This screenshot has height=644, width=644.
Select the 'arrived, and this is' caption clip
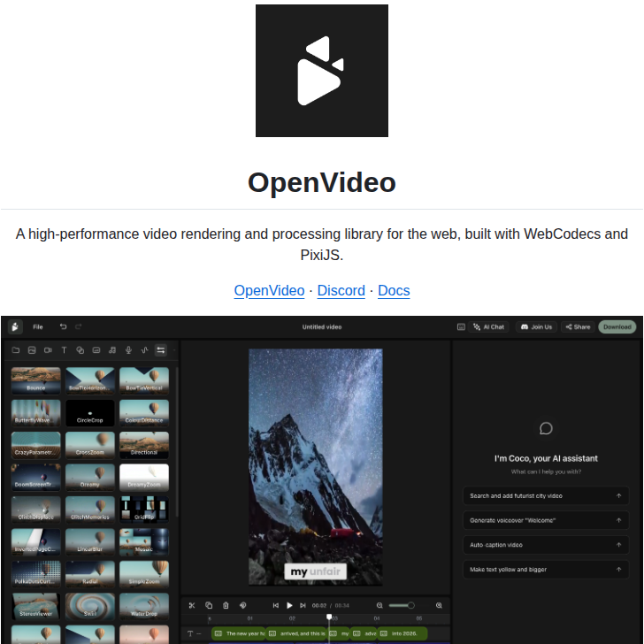295,633
